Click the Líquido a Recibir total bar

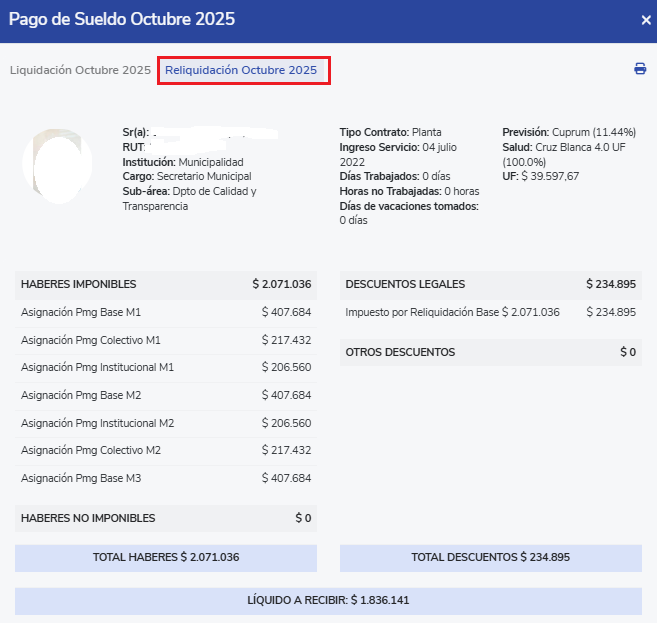[328, 601]
